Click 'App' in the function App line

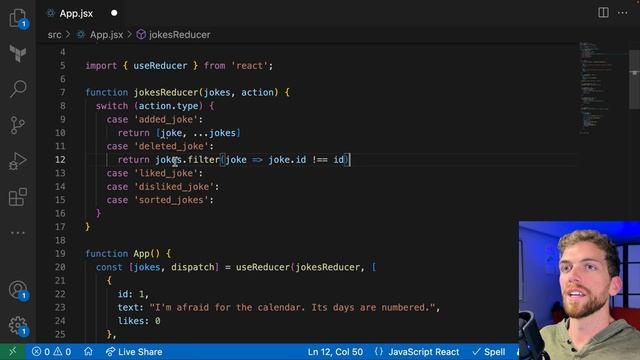point(142,253)
